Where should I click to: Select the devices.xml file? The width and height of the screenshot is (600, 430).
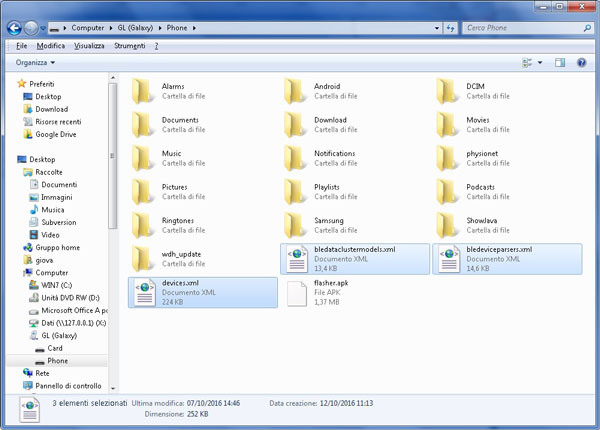[x=180, y=283]
